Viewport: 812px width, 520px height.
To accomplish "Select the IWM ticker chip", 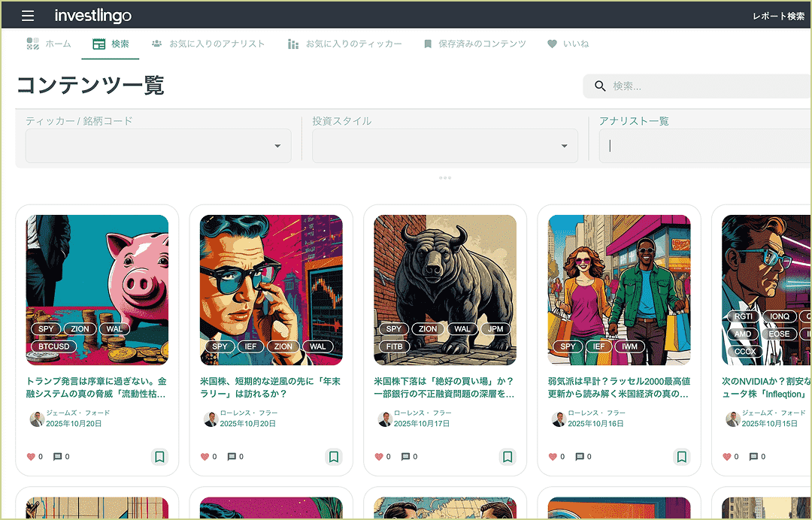I will coord(629,346).
